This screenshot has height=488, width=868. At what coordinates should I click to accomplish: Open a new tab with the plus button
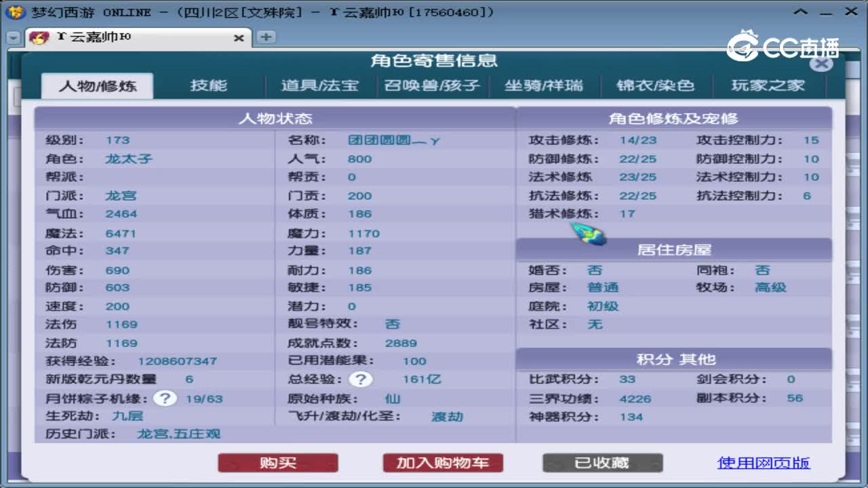point(266,37)
